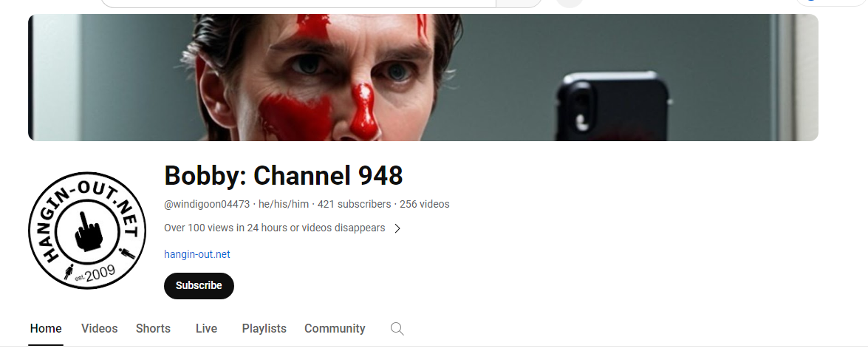Switch to the Home tab
Screen dimensions: 868x354
45,329
